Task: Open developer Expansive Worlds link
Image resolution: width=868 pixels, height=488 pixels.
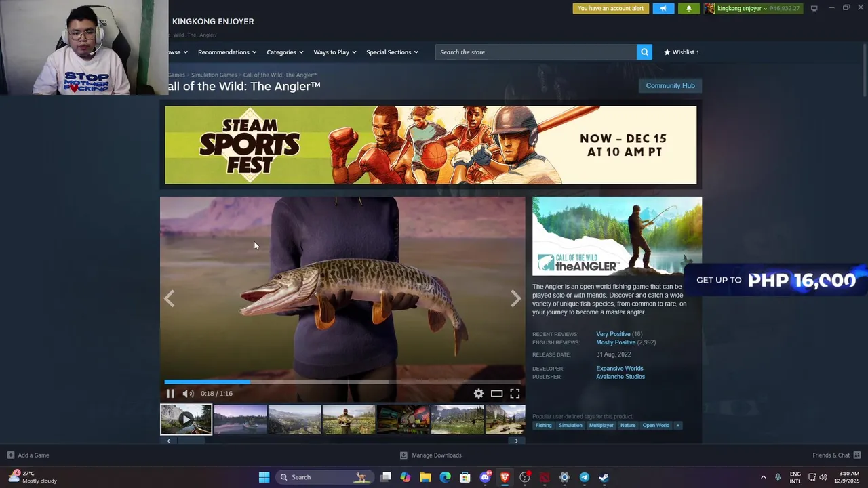Action: tap(620, 369)
